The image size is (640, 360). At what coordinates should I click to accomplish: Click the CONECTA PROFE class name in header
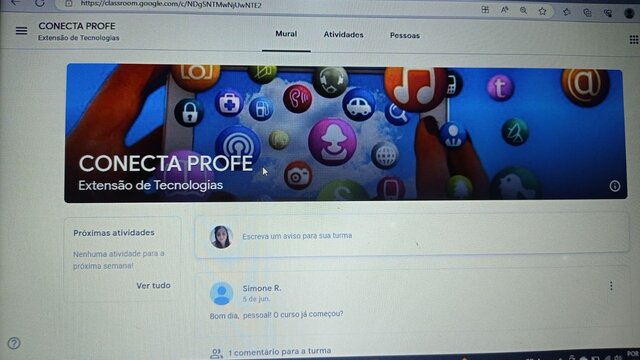tap(77, 26)
